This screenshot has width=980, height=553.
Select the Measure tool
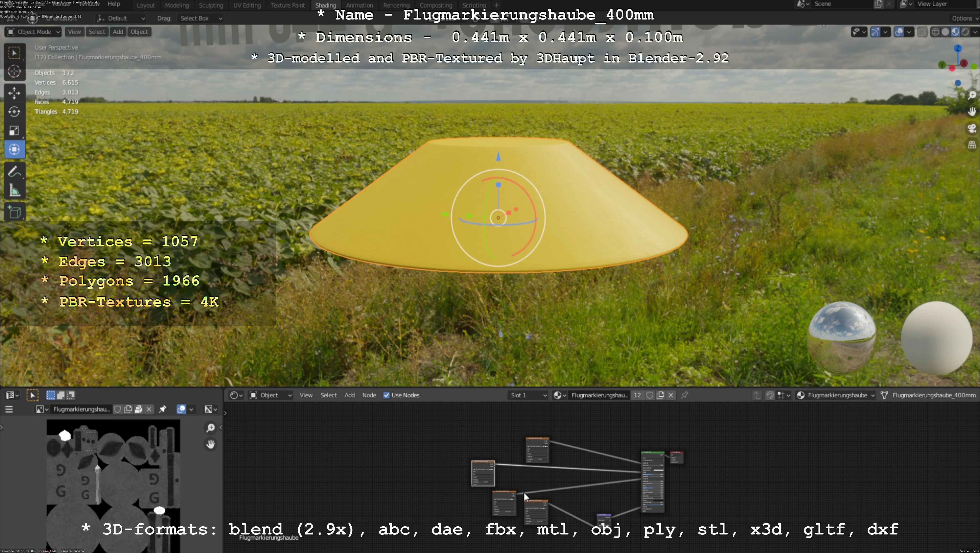pos(14,191)
